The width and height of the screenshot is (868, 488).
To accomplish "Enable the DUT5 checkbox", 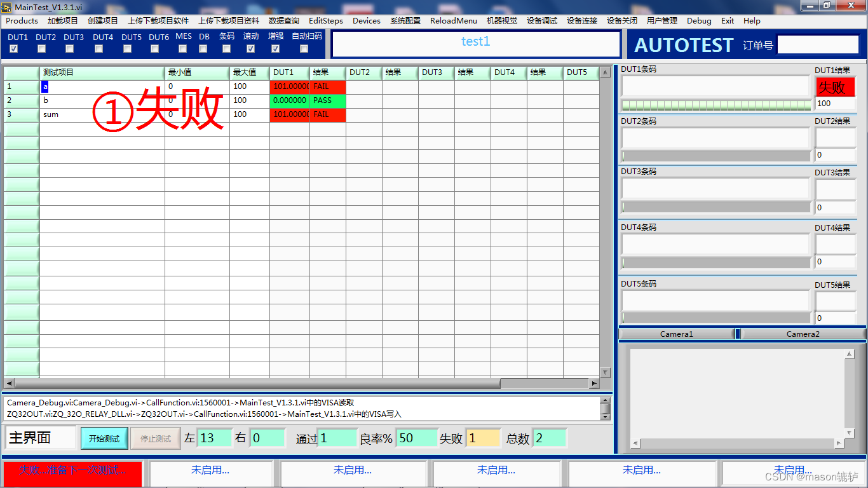I will tap(128, 48).
